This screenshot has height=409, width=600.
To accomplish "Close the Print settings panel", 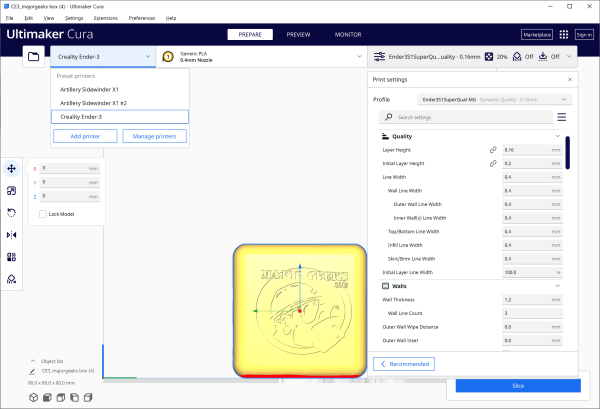I will pos(570,79).
